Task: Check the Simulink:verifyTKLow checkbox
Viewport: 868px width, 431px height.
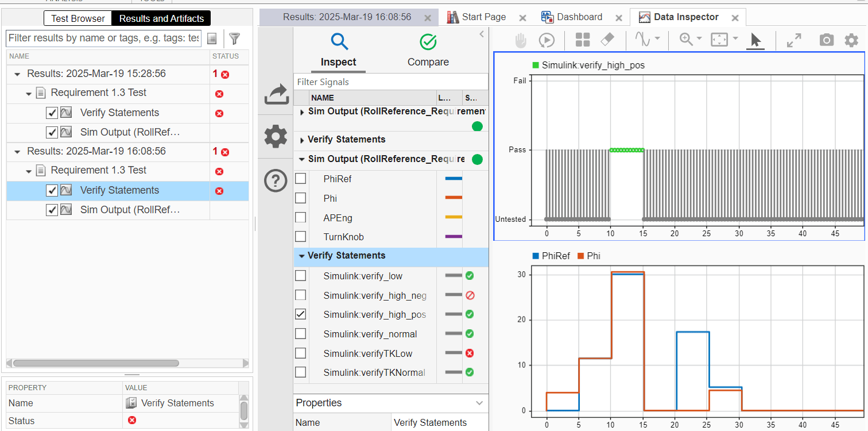Action: 300,353
